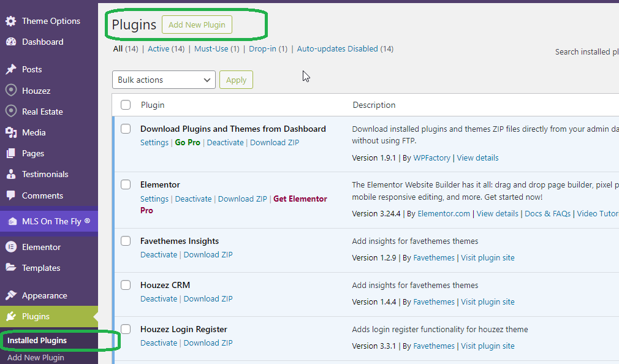Filter plugins by All
The image size is (619, 364).
(x=118, y=48)
